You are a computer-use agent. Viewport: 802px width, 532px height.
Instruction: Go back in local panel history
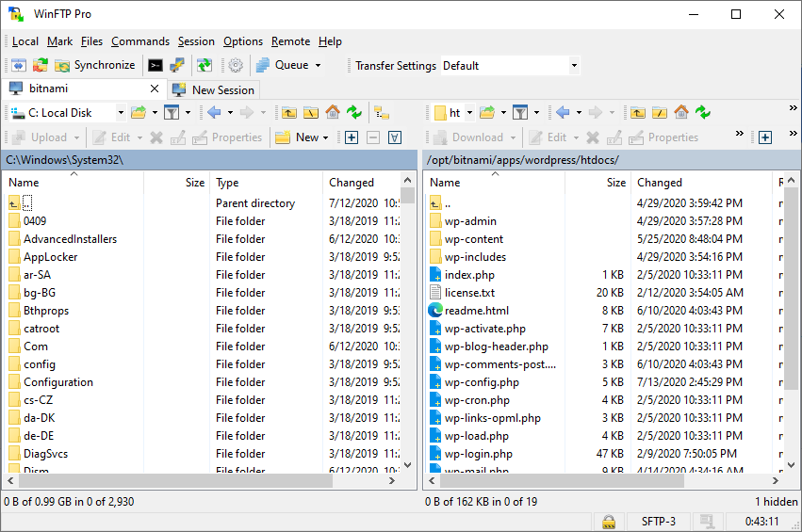(x=214, y=112)
